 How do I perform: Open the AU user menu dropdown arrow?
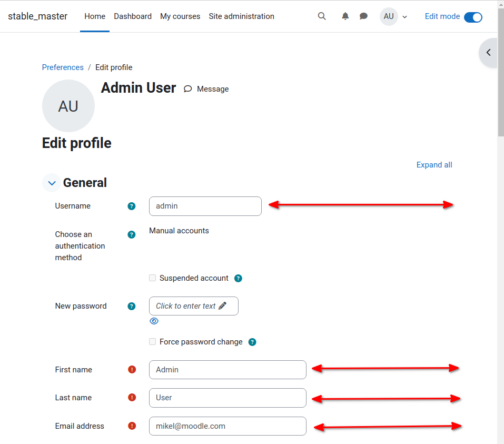click(x=405, y=17)
